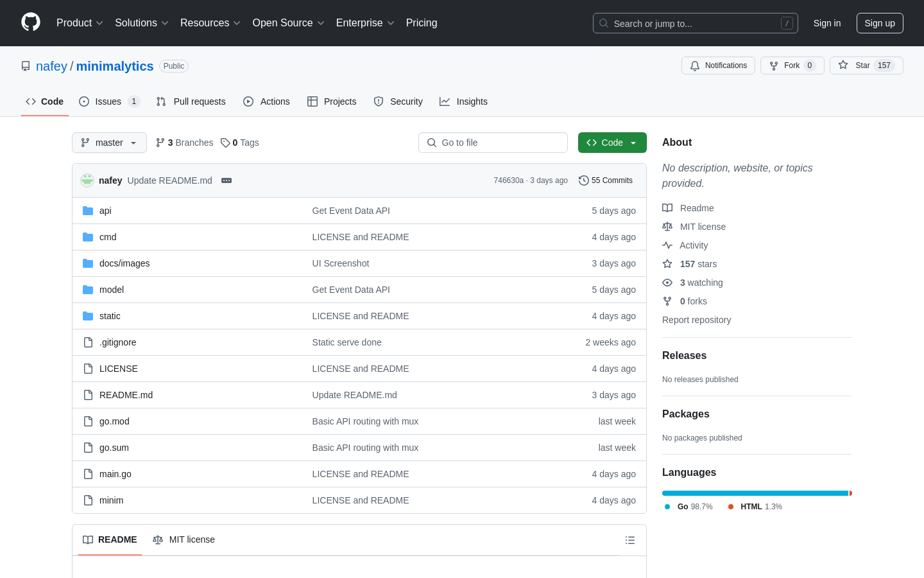
Task: Open 'Static serve done' commit message
Action: [x=347, y=342]
